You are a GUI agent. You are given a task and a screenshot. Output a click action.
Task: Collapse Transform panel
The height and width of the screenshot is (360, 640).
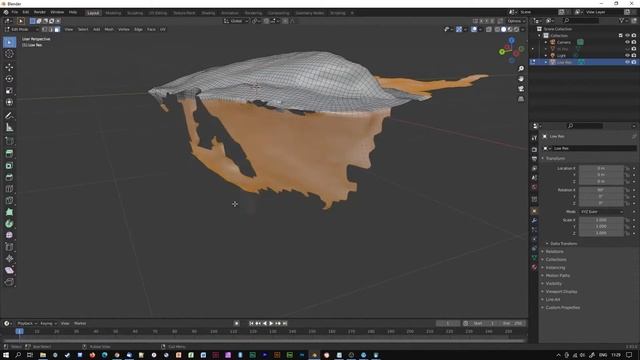coord(555,158)
